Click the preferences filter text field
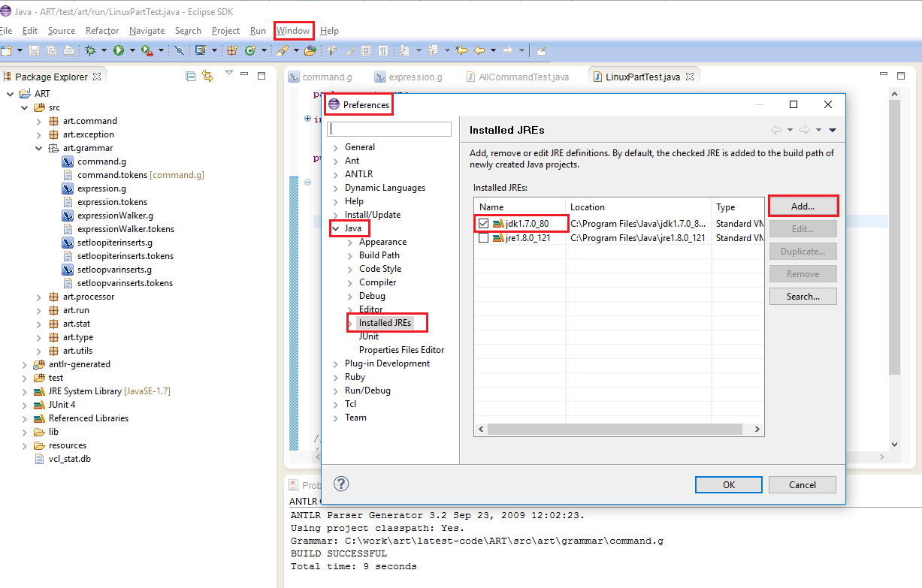Screen dimensions: 922x588 point(389,128)
